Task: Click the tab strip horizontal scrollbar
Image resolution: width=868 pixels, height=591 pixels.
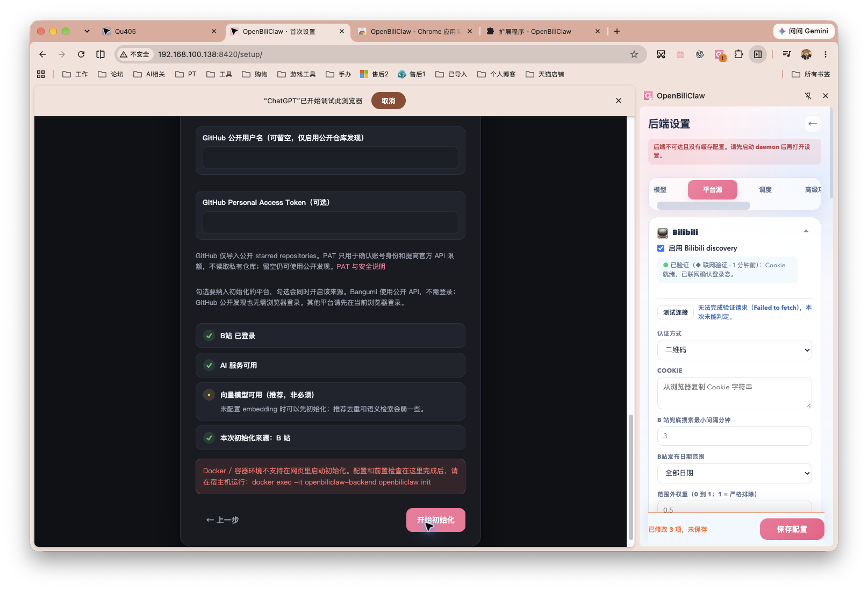Action: click(x=704, y=205)
